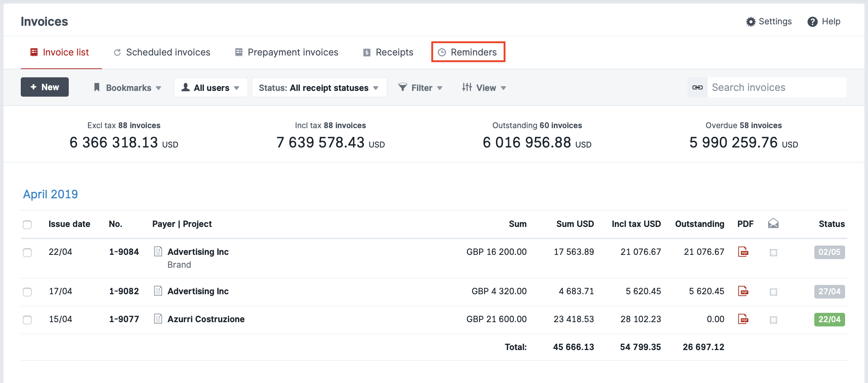Tick the checkbox for invoice 1-9082
Image resolution: width=868 pixels, height=383 pixels.
coord(27,292)
